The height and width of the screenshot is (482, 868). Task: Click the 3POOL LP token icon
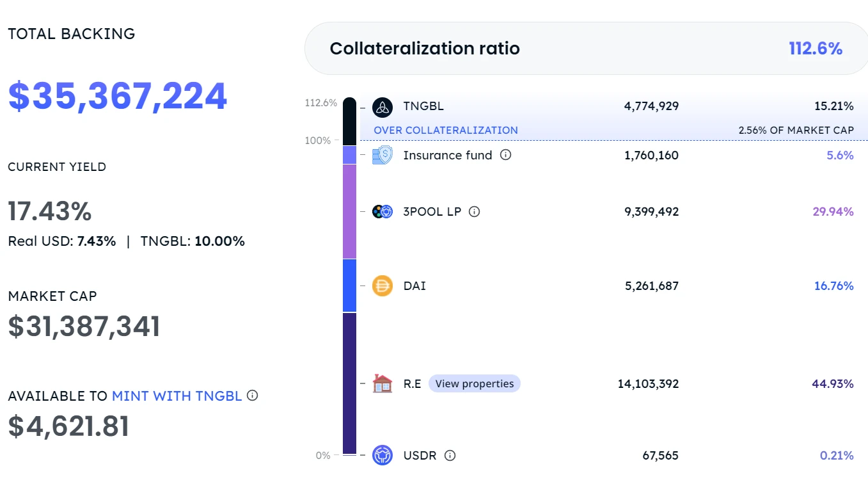coord(383,211)
